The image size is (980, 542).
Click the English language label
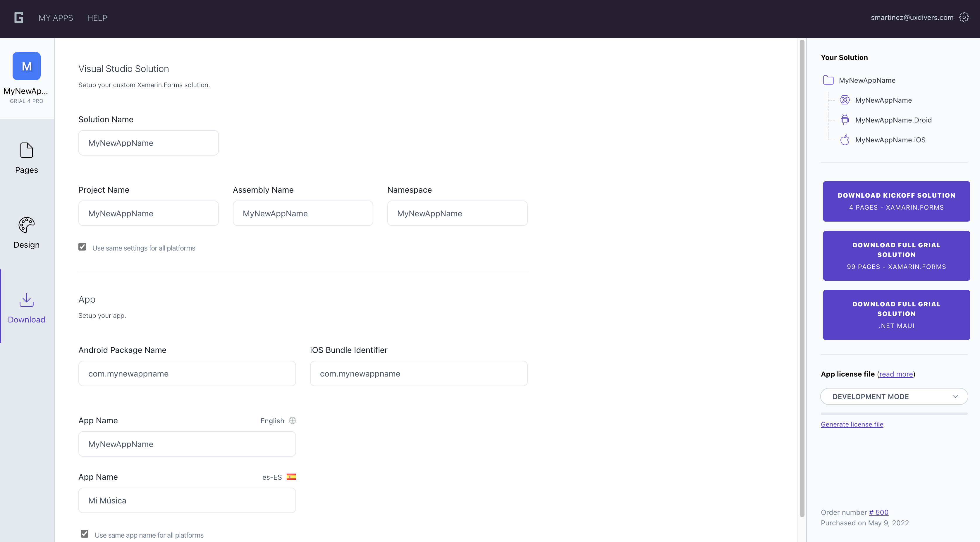(272, 421)
